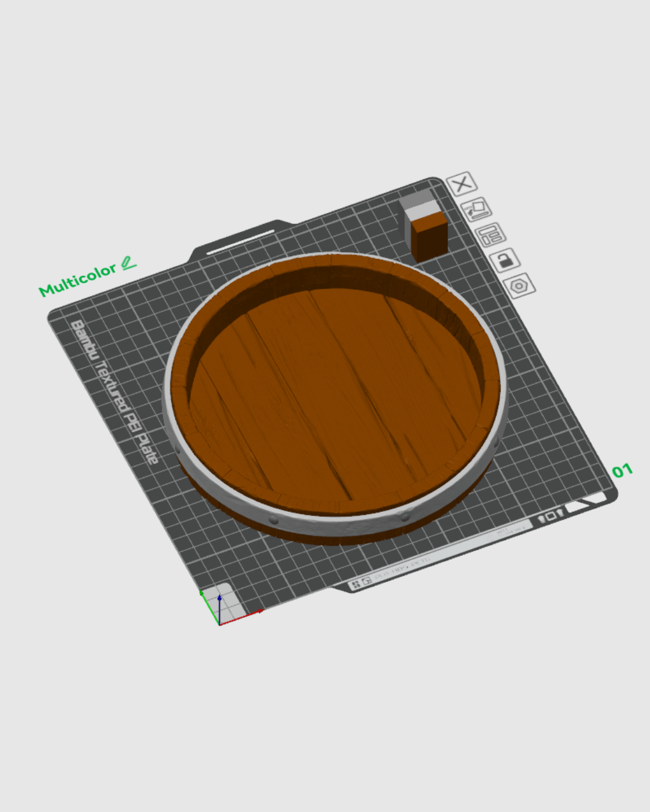Delete the Multicolor plate via the X icon
Screen dimensions: 650x812
[x=462, y=183]
